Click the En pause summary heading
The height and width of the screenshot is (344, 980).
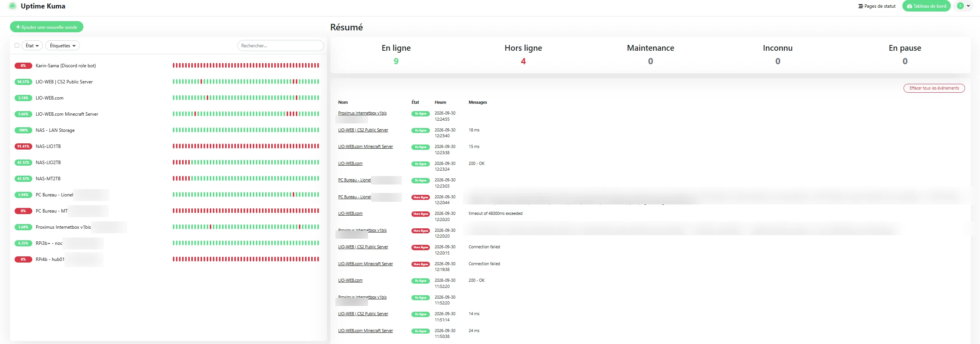coord(905,48)
